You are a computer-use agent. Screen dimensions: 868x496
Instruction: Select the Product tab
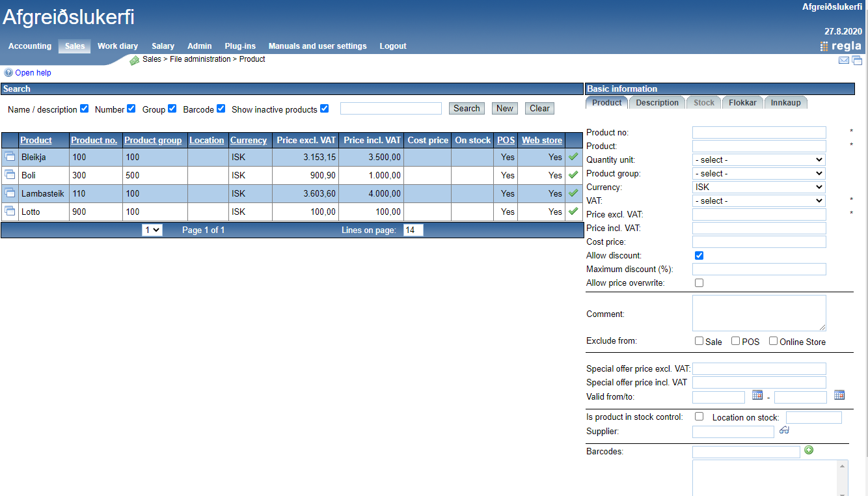pyautogui.click(x=606, y=102)
